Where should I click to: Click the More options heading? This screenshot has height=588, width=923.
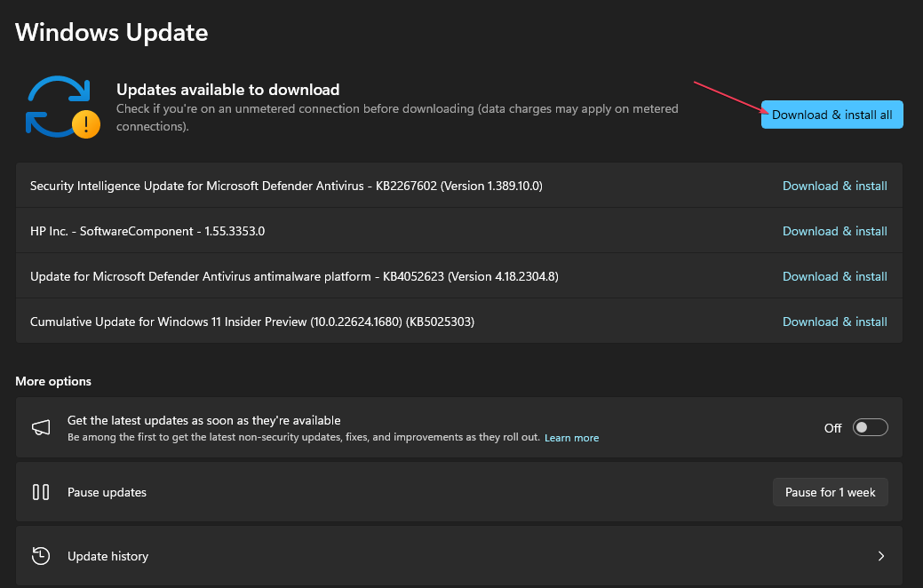53,381
